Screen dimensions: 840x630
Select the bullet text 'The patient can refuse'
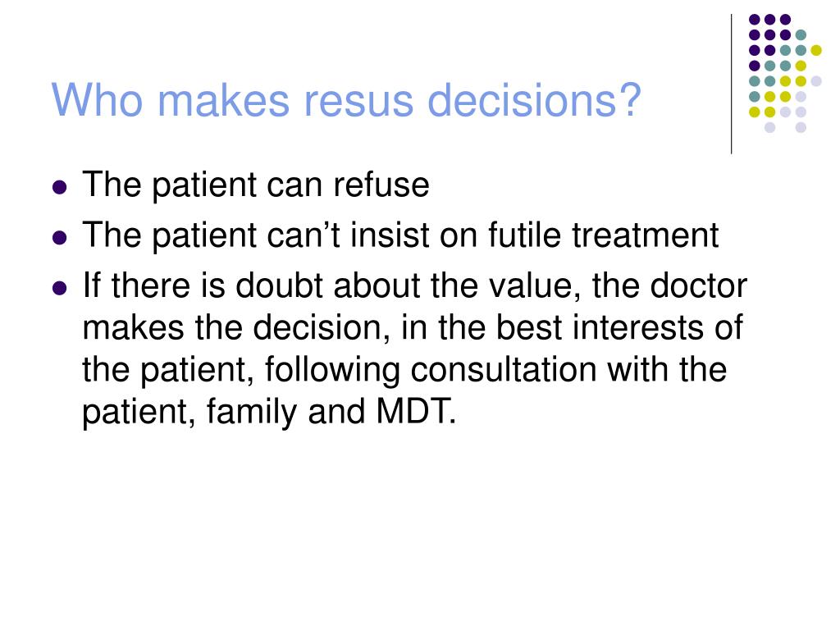[256, 185]
